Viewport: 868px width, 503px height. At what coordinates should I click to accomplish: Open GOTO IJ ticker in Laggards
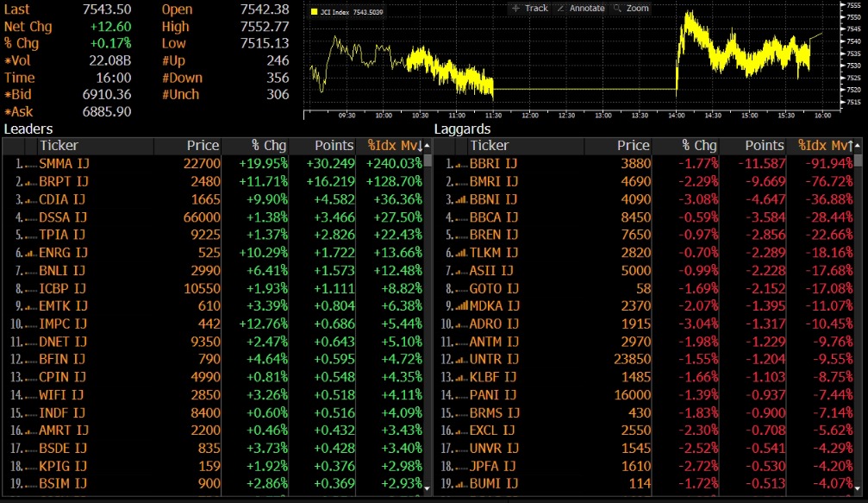494,289
